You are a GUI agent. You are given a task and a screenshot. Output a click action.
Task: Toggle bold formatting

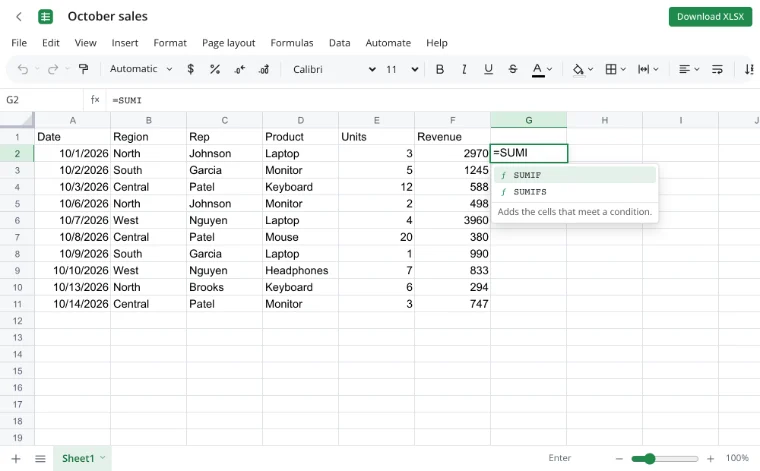click(440, 69)
